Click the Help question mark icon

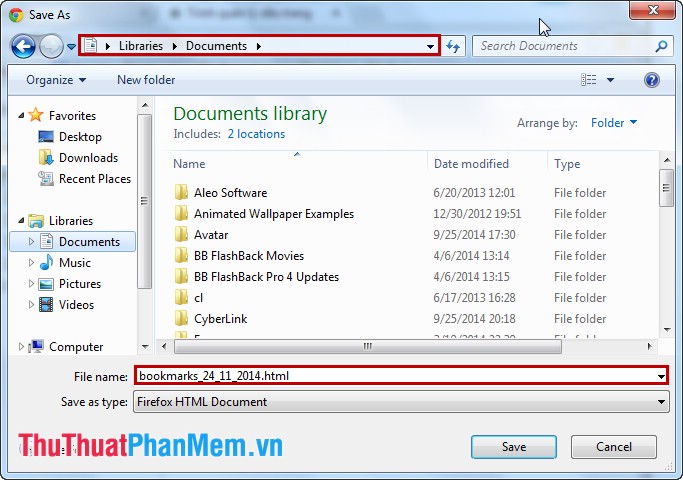tap(652, 80)
